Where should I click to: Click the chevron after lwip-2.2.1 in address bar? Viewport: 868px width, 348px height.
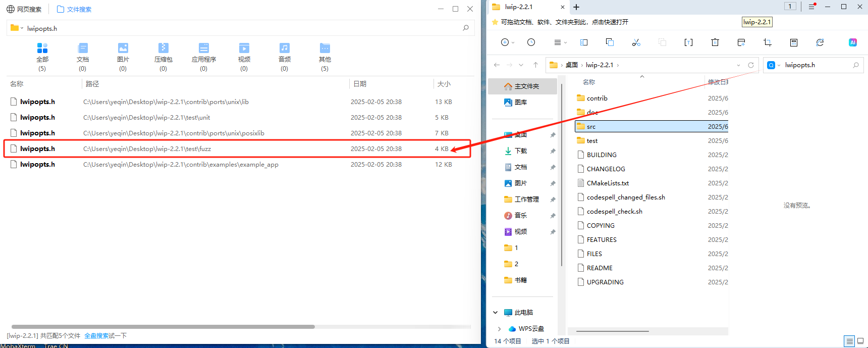618,65
